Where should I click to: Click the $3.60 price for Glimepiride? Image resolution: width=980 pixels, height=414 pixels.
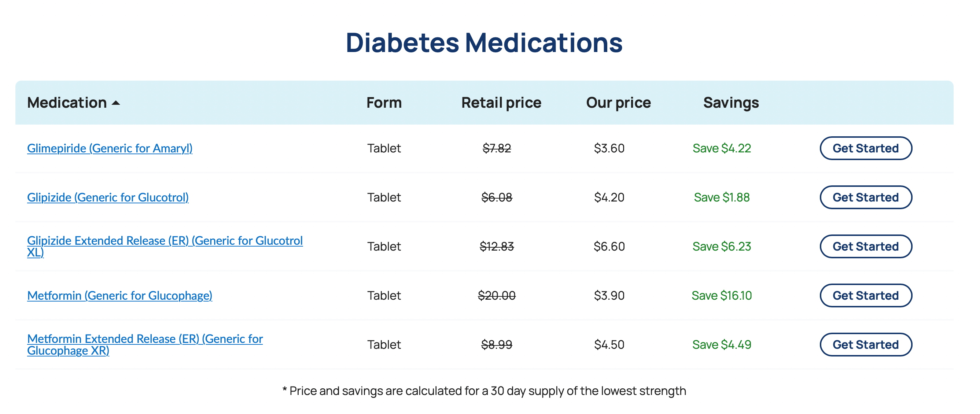[x=609, y=148]
